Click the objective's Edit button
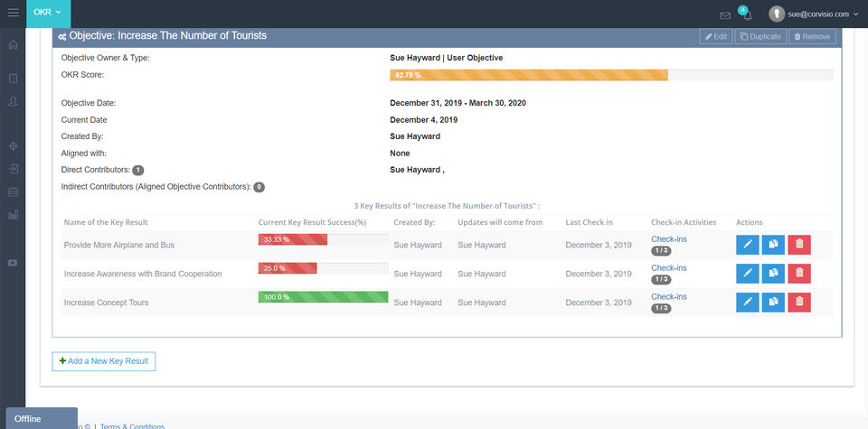 click(x=716, y=37)
